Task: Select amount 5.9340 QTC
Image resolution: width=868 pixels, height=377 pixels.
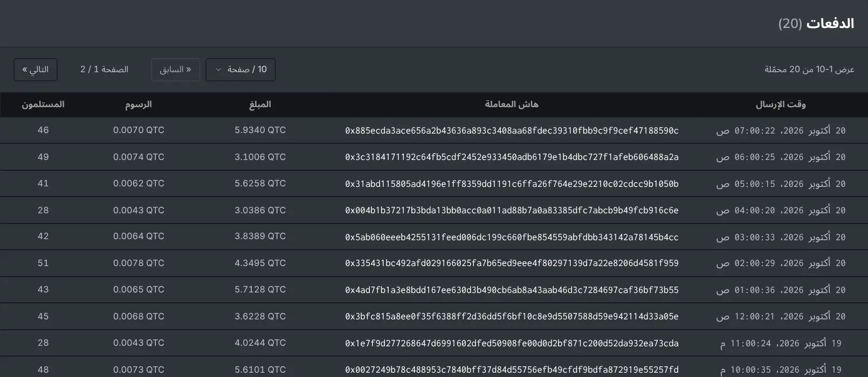Action: point(260,130)
